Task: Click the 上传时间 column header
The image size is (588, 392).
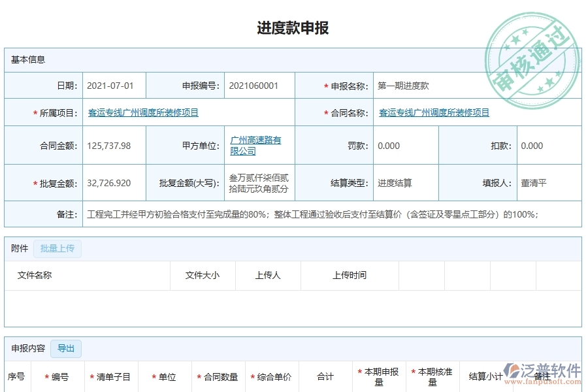Action: 350,276
